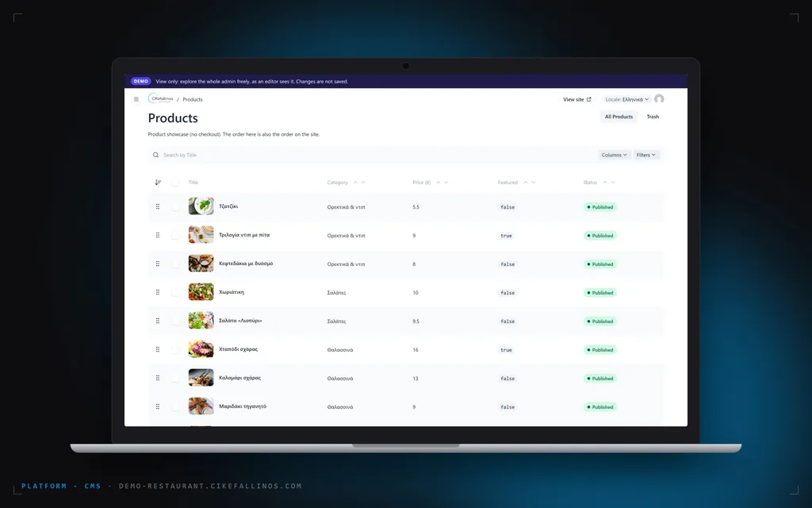Open the Μαριδάκι τηγανητό product
The width and height of the screenshot is (812, 508).
[x=243, y=406]
